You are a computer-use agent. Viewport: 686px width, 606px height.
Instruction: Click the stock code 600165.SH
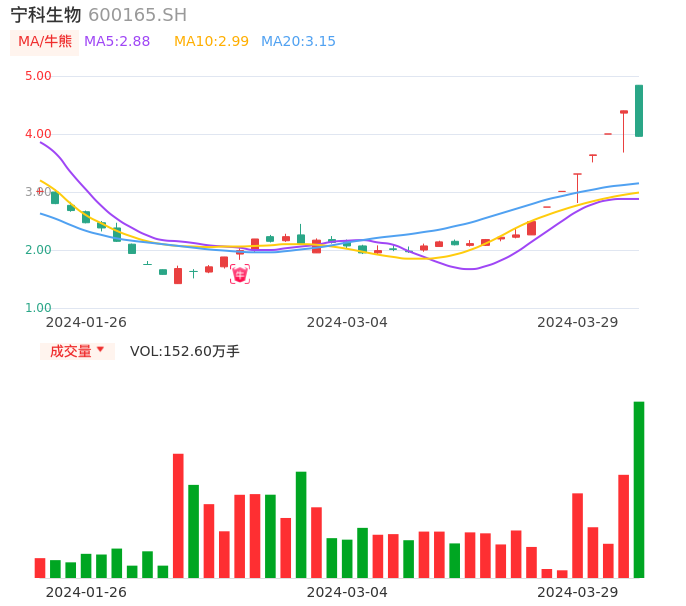137,15
